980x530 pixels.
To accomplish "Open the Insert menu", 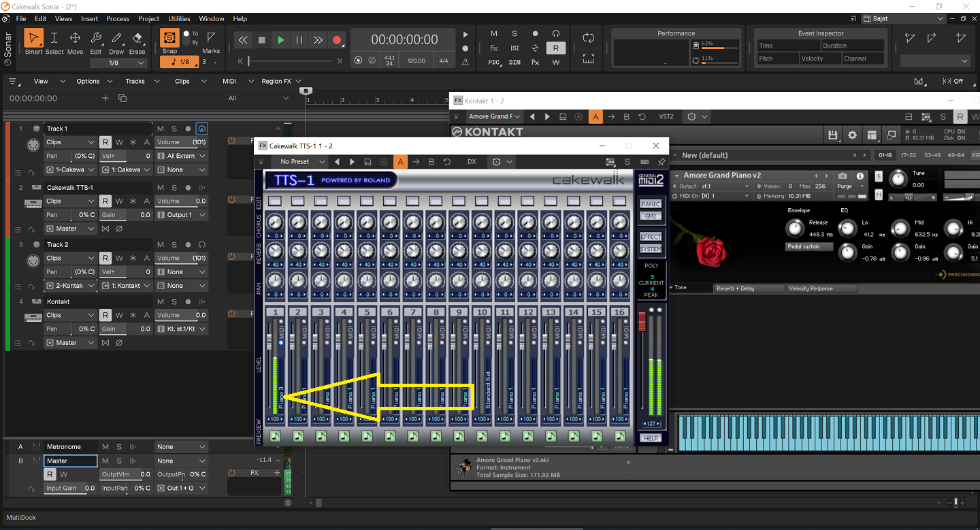I will coord(89,18).
